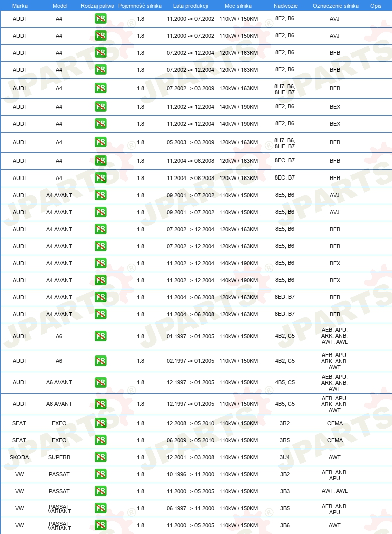Select the SEAT brand cell in the 3R5 row
Image resolution: width=392 pixels, height=534 pixels.
19,440
